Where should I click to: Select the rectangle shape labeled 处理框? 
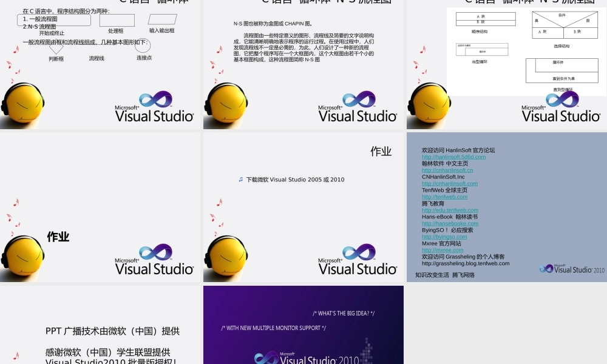117,20
